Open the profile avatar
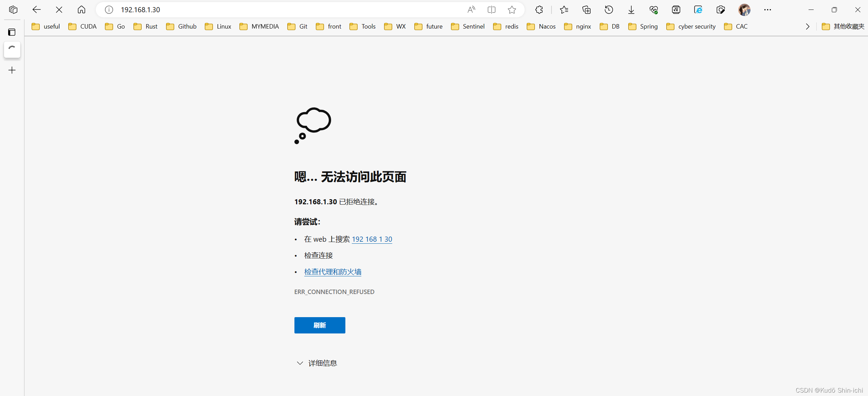This screenshot has height=396, width=868. (744, 10)
